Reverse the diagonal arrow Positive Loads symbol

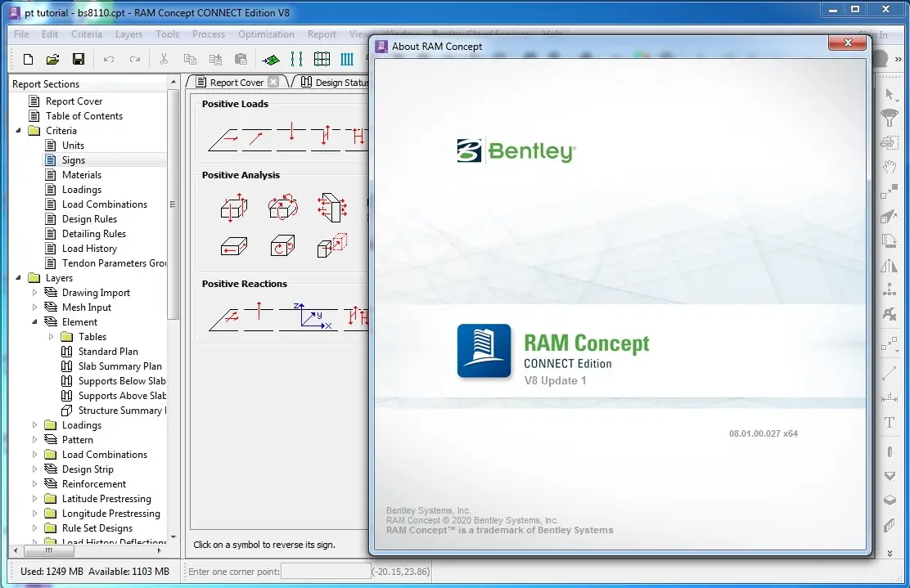pos(256,140)
